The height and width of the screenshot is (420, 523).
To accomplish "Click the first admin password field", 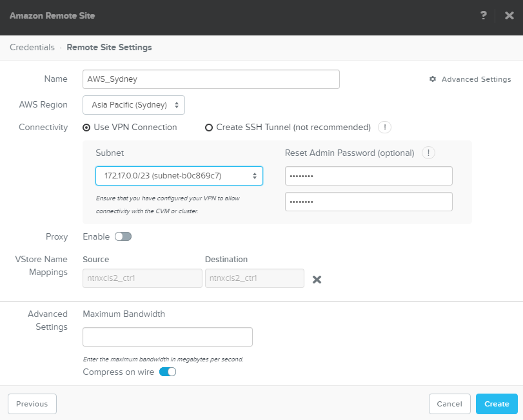I will click(368, 176).
